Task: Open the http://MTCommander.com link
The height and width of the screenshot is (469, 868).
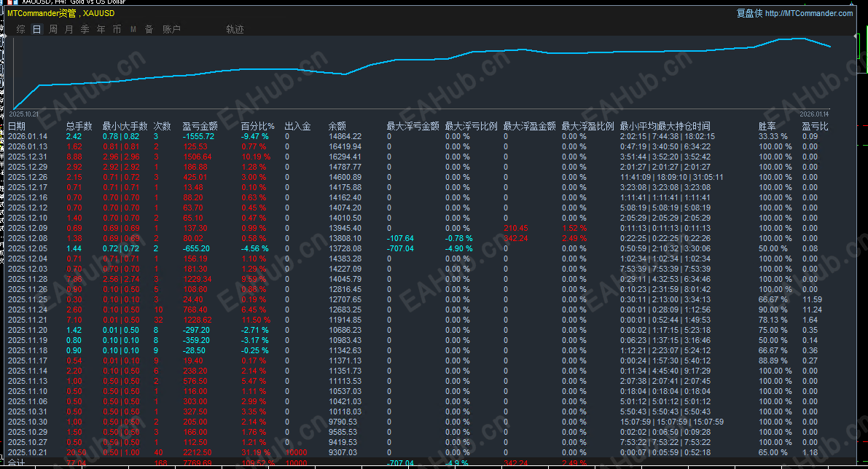Action: (x=809, y=13)
